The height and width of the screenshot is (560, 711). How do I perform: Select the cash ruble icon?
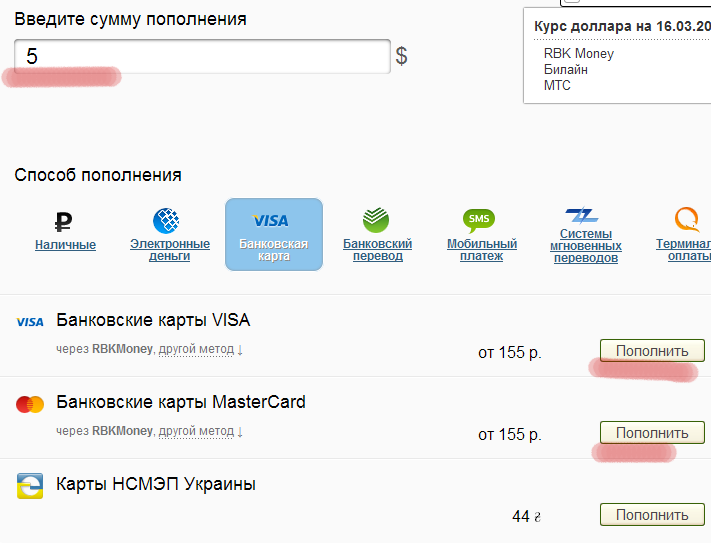point(65,221)
